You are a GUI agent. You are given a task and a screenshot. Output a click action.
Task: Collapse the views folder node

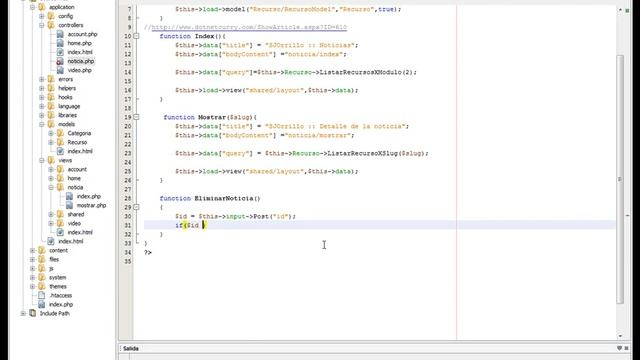click(x=42, y=160)
